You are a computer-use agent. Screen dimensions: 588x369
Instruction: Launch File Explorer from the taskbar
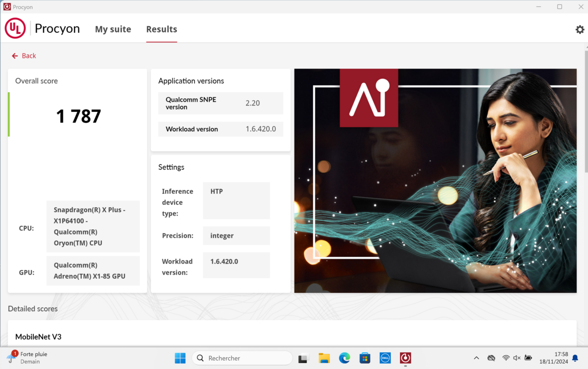pyautogui.click(x=324, y=358)
